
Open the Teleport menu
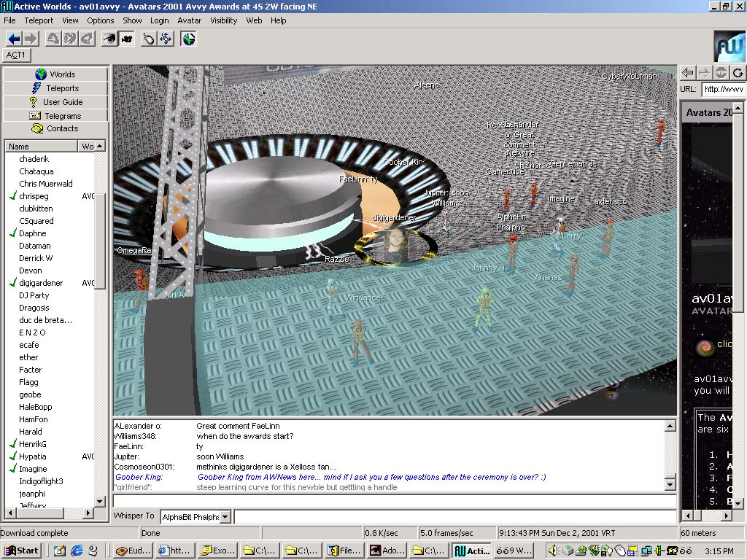(39, 20)
